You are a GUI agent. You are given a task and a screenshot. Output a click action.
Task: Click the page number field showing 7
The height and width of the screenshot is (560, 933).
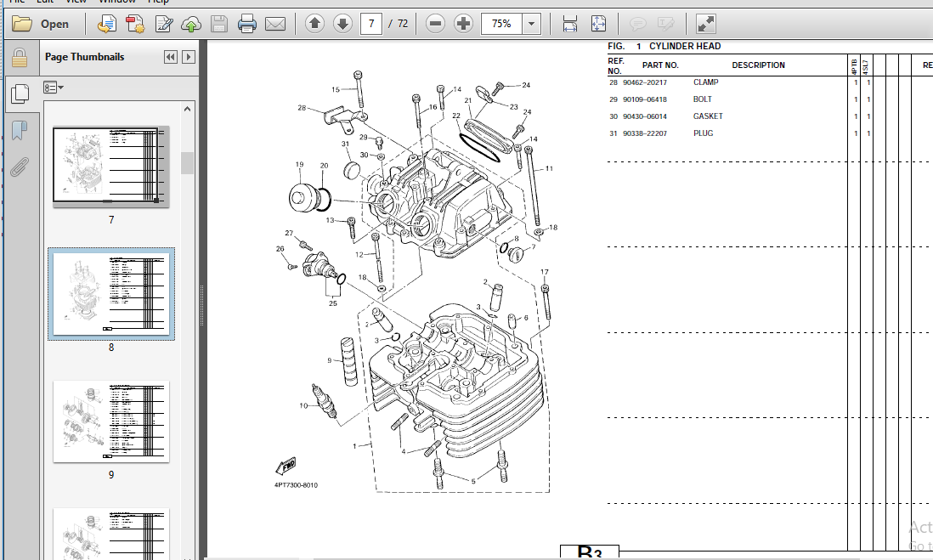(x=371, y=24)
